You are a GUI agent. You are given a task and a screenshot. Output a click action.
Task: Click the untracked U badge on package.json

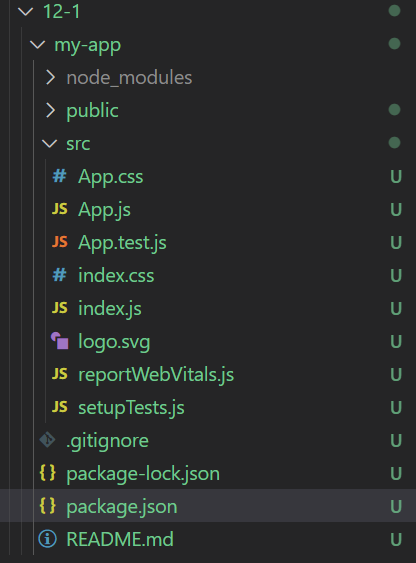tap(396, 507)
